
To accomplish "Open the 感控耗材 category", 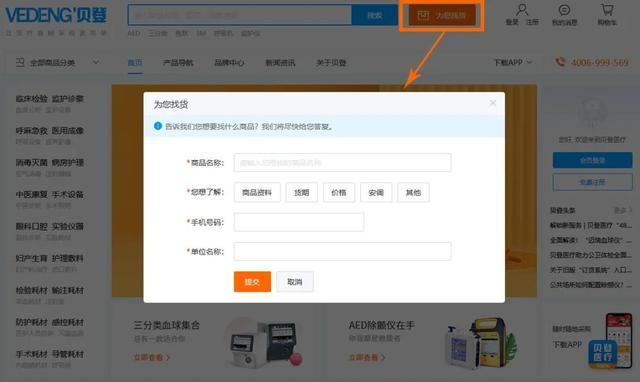I will click(67, 322).
